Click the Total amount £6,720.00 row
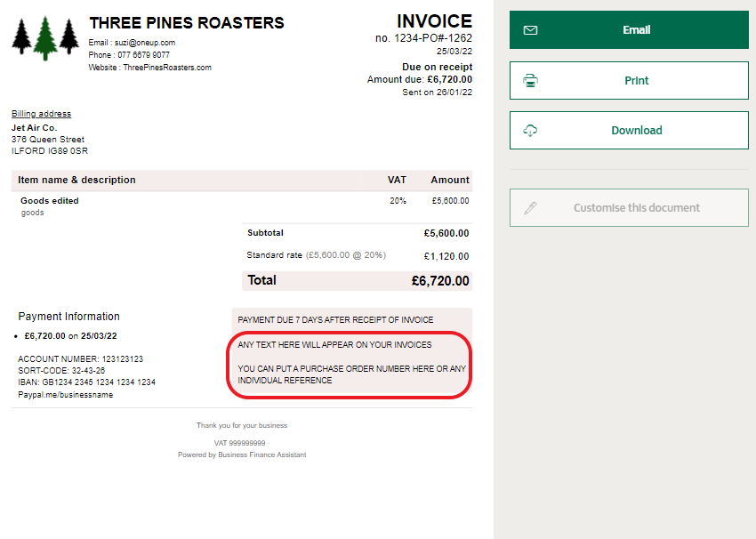Screen dimensions: 756x539 coord(357,280)
